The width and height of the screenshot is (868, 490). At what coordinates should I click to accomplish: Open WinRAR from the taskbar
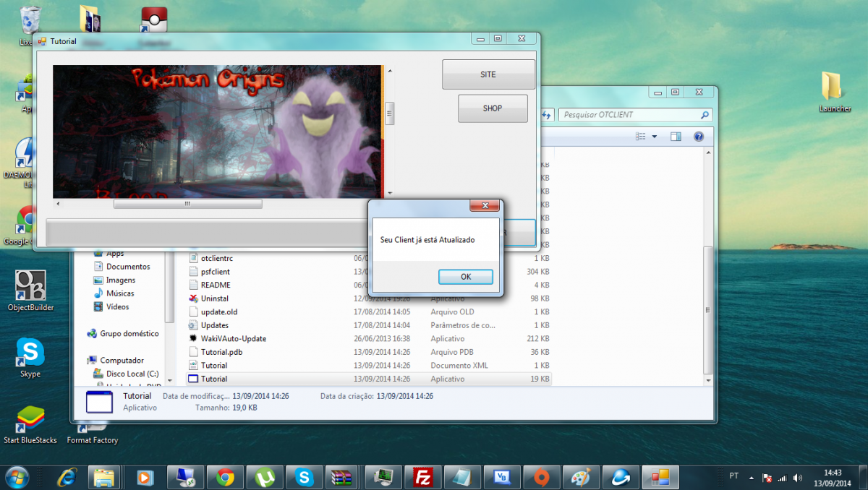click(340, 477)
